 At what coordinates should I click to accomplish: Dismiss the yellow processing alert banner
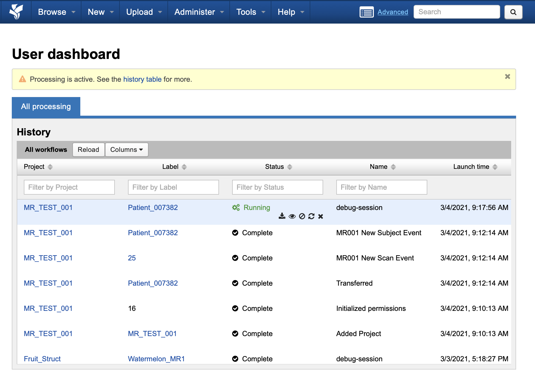click(507, 76)
